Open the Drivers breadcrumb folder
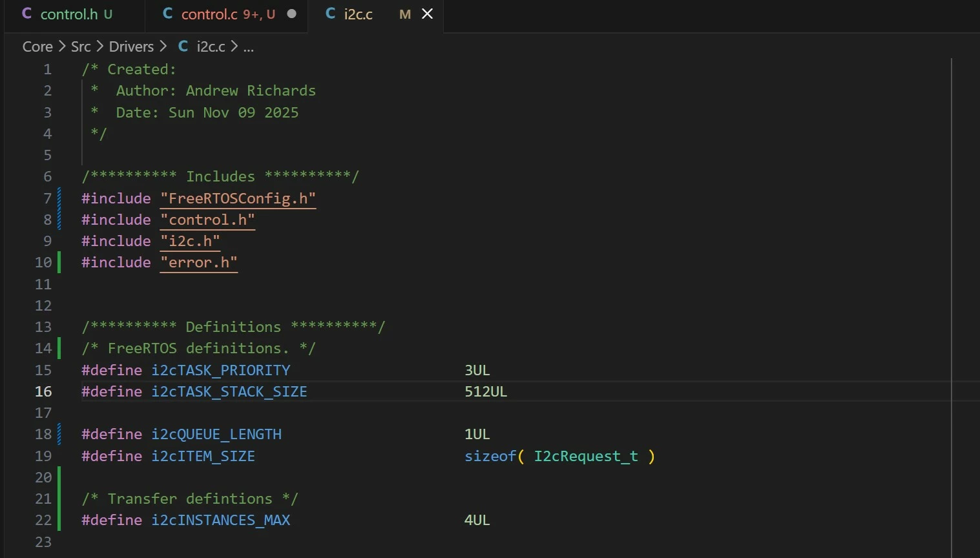This screenshot has width=980, height=558. pos(131,46)
